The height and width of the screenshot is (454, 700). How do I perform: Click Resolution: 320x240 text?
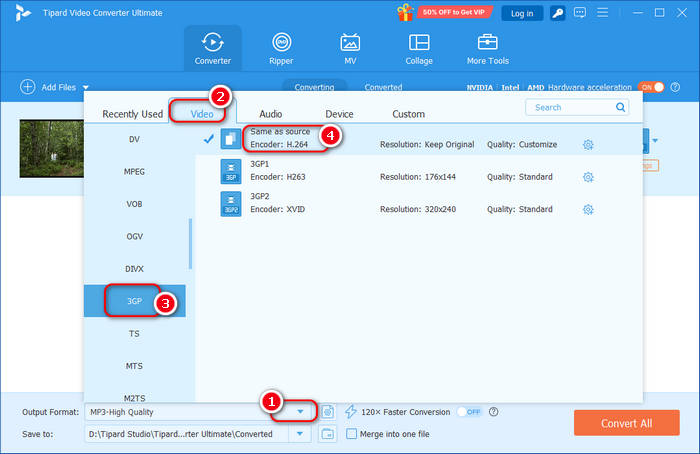(418, 209)
